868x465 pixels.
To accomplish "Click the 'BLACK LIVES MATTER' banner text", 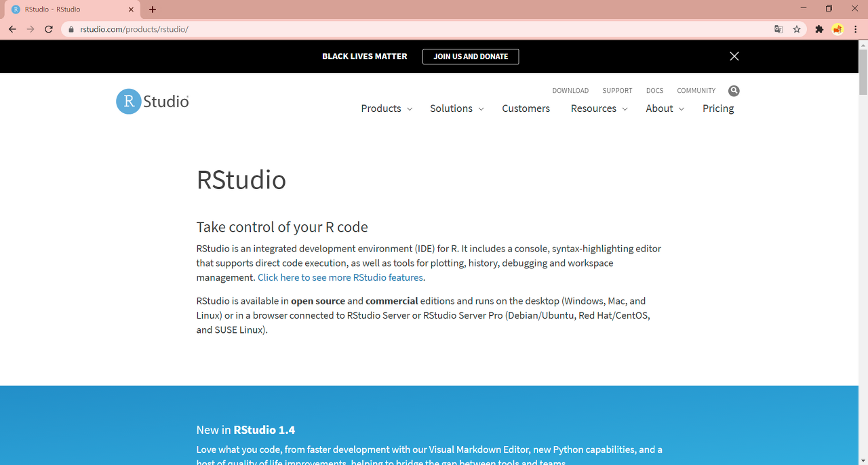I will pyautogui.click(x=365, y=56).
